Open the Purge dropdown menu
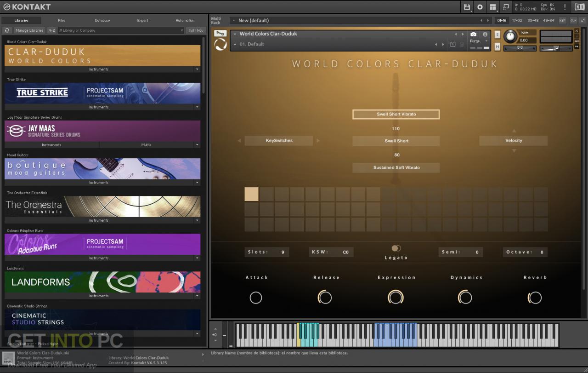588x373 pixels. click(479, 41)
